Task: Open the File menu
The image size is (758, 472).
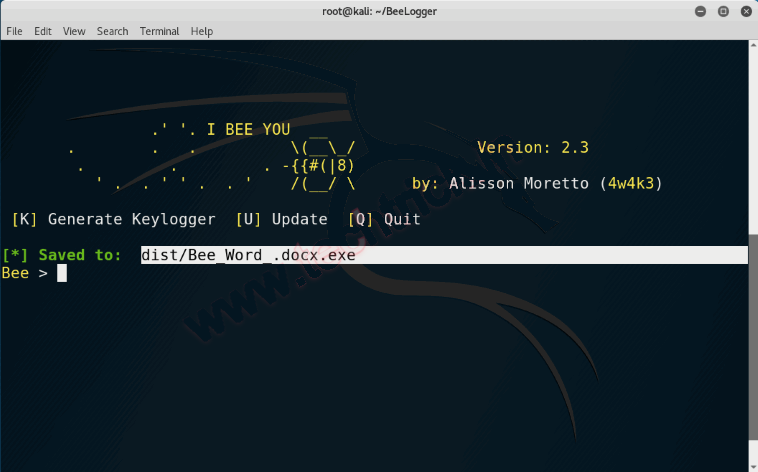Action: click(14, 31)
